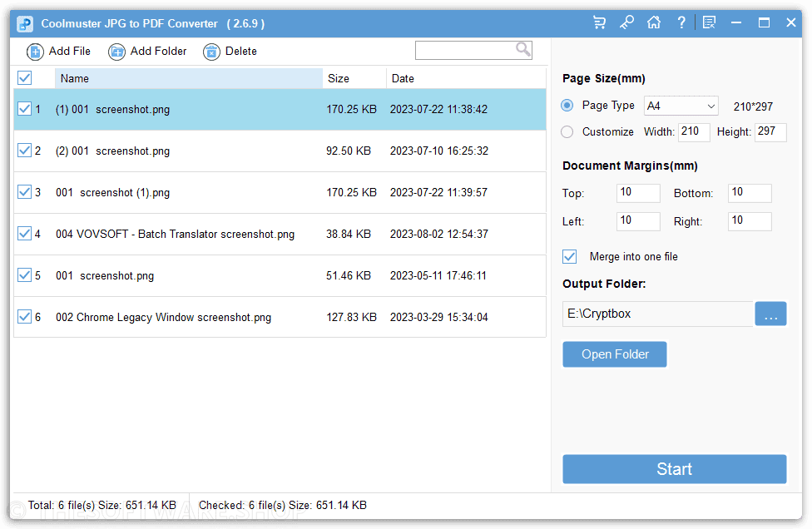Click the 210*297 dimension text
Screen dimensions: 812x529
[753, 106]
